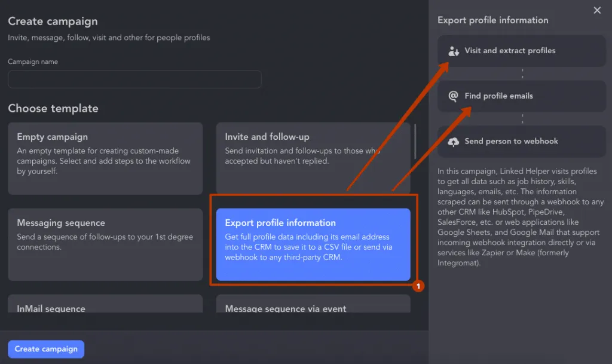Click the Find profile emails at-sign icon

click(453, 96)
